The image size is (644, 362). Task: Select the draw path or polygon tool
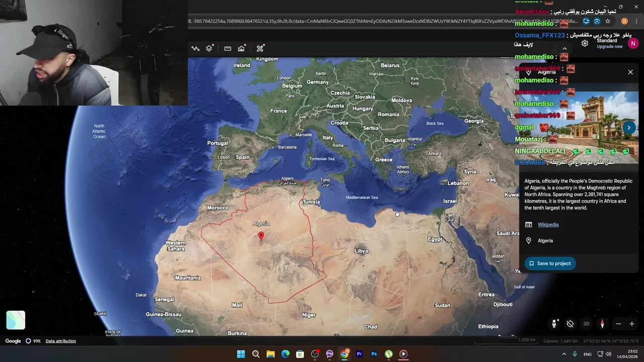196,48
